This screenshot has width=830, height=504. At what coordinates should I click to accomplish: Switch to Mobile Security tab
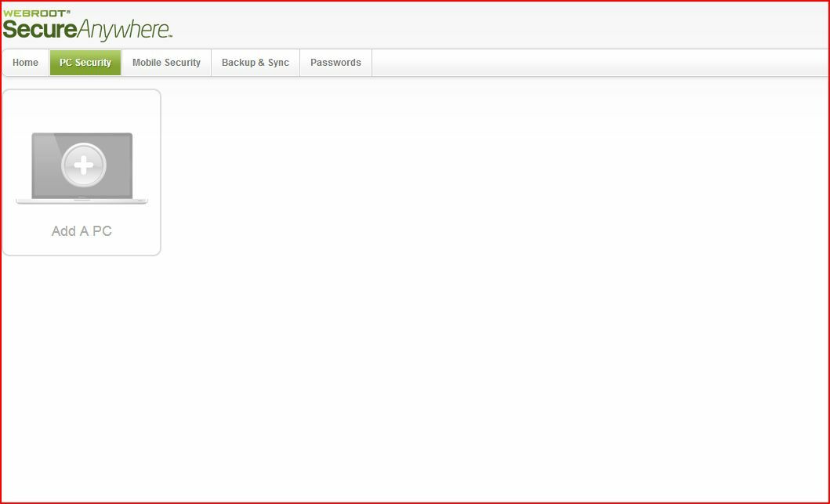pos(166,63)
